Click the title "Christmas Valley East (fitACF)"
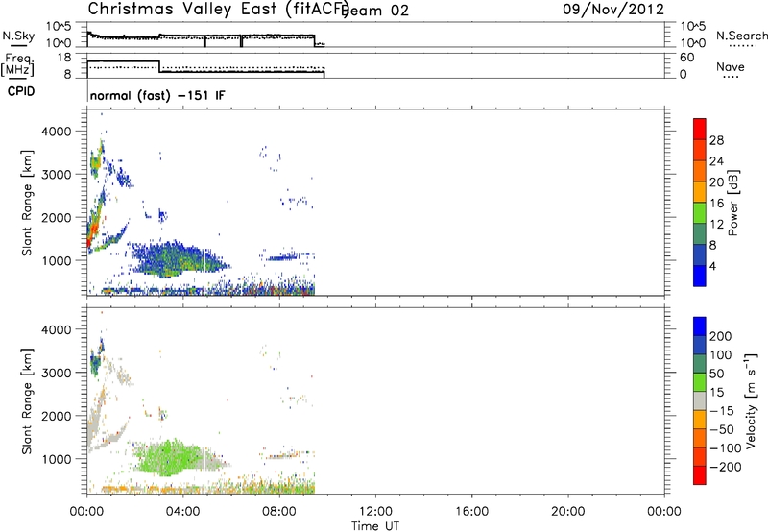 click(x=219, y=9)
